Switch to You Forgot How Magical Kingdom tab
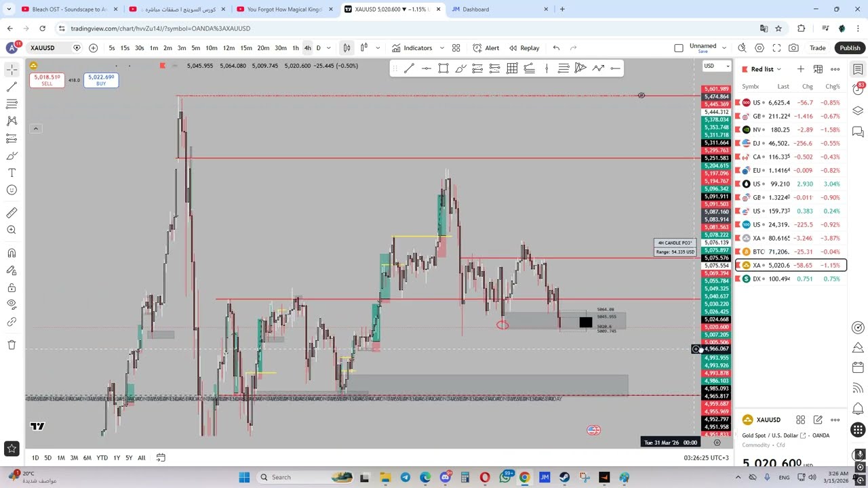This screenshot has height=488, width=868. pyautogui.click(x=283, y=9)
